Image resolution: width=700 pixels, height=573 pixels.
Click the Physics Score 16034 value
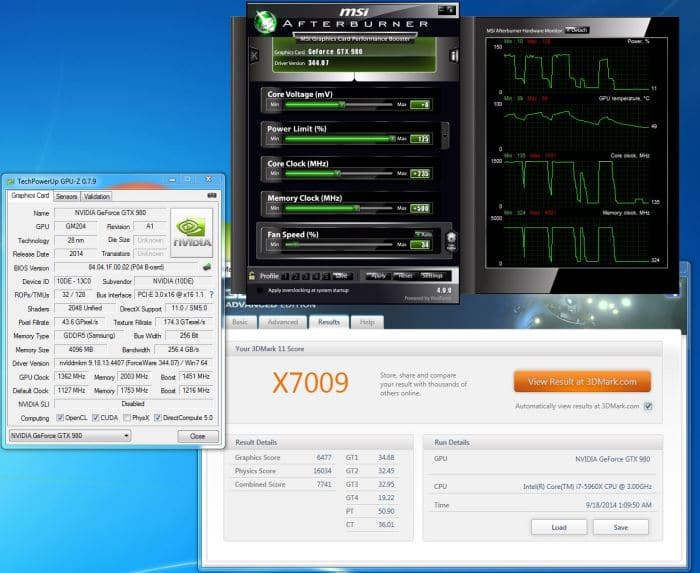pos(322,471)
